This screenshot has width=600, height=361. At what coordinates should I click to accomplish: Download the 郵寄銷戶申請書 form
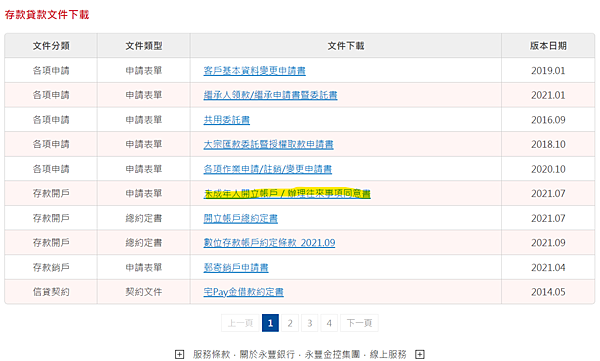[236, 267]
